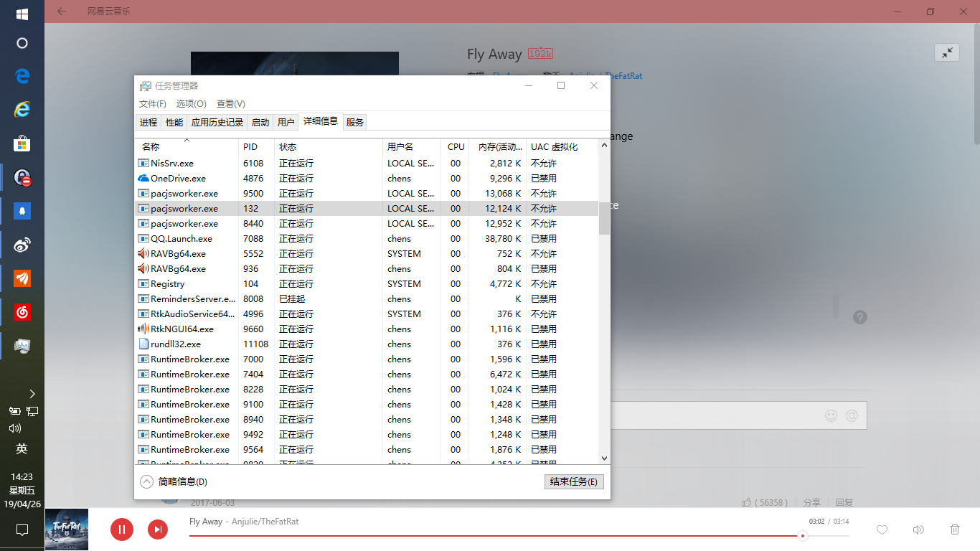Insert an emoji in the comment box

[x=831, y=415]
